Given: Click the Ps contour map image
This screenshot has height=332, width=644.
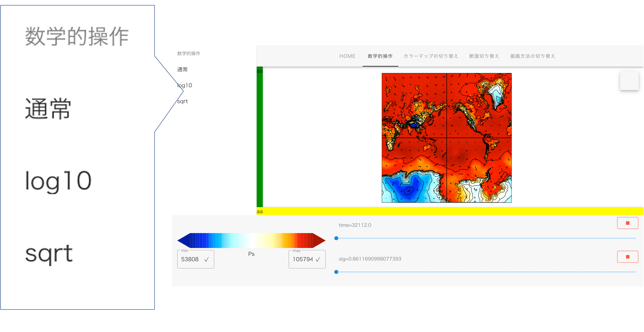Looking at the screenshot, I should point(447,138).
